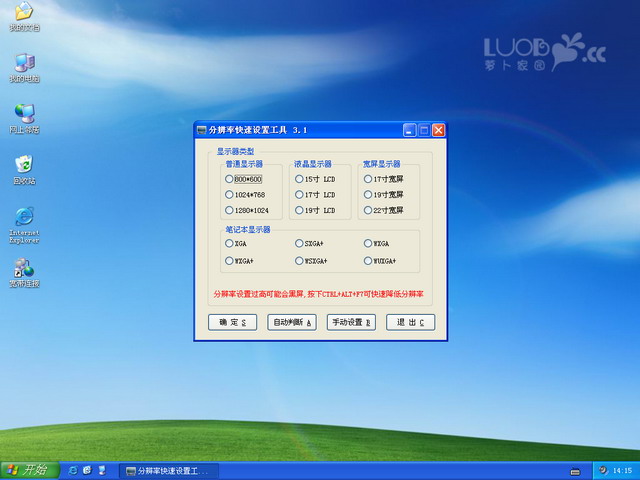
Task: Launch the Internet Explorer desktop icon
Action: tap(24, 225)
